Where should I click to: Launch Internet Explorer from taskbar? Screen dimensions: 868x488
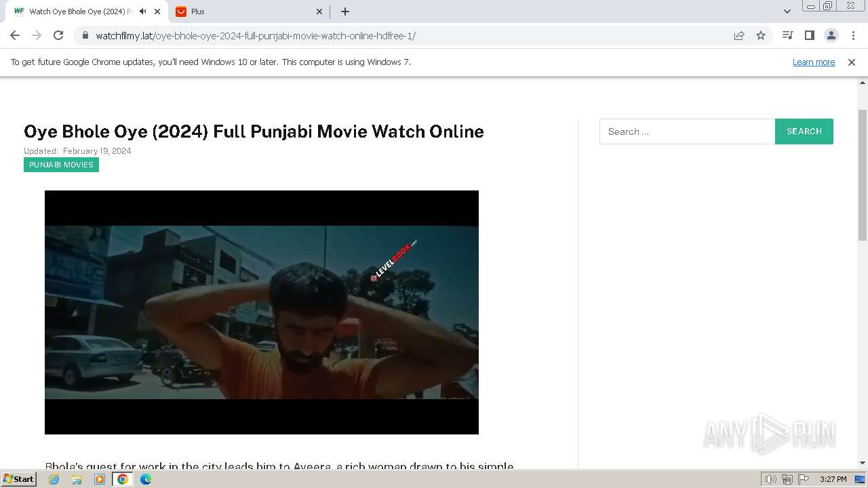coord(54,479)
